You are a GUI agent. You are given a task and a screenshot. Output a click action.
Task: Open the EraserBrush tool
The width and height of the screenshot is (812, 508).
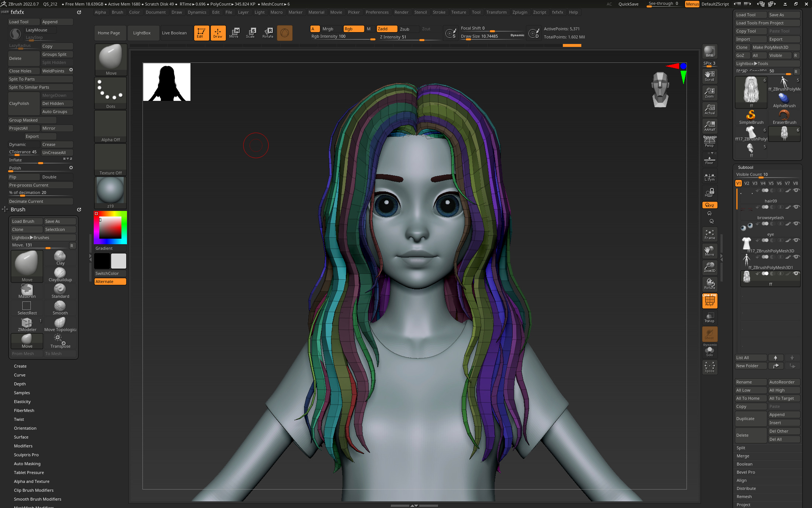pyautogui.click(x=784, y=117)
